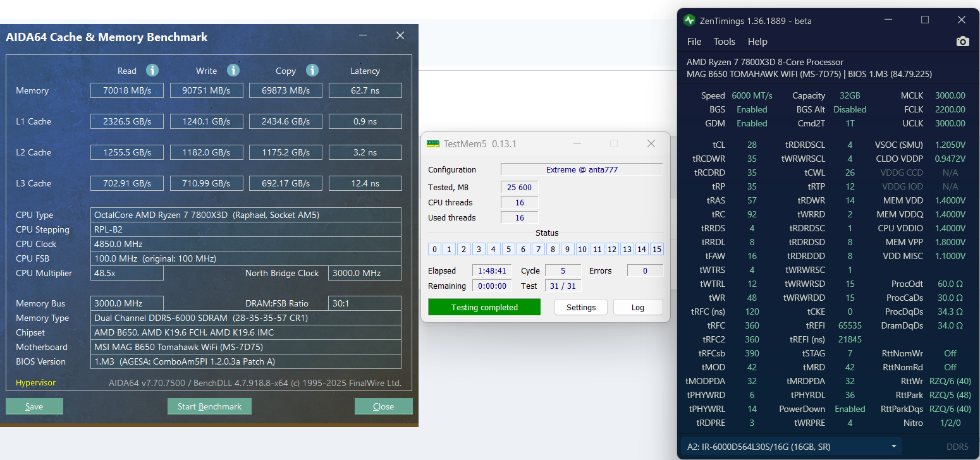Screen dimensions: 980x460
Task: Click the ZenTimings app logo icon
Action: [689, 20]
